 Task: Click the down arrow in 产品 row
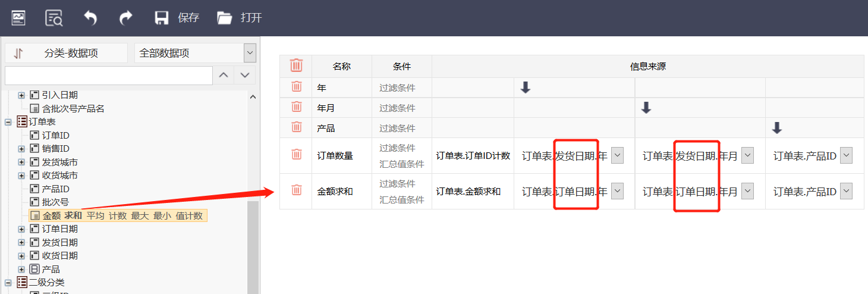[x=776, y=128]
